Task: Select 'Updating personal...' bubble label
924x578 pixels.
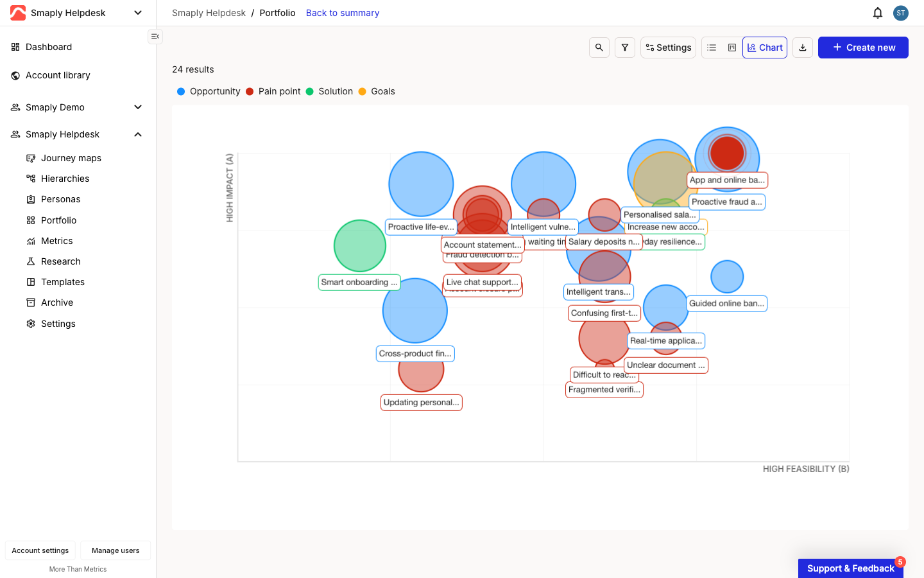Action: [x=422, y=403]
